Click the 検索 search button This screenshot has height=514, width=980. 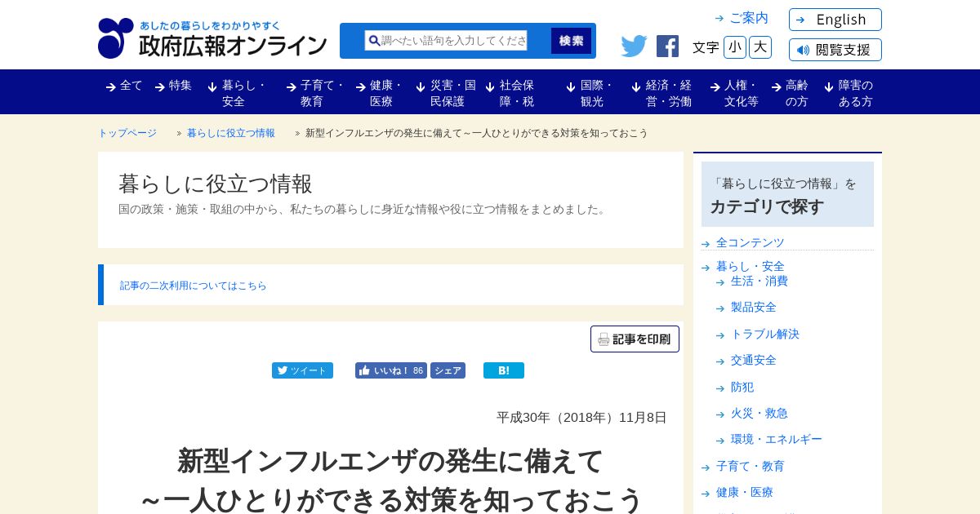pyautogui.click(x=571, y=41)
